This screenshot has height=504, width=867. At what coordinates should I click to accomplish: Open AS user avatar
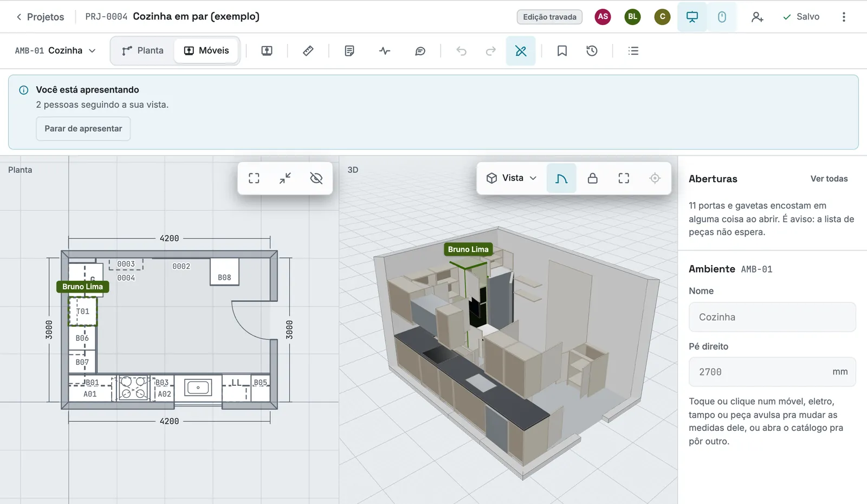click(x=603, y=17)
